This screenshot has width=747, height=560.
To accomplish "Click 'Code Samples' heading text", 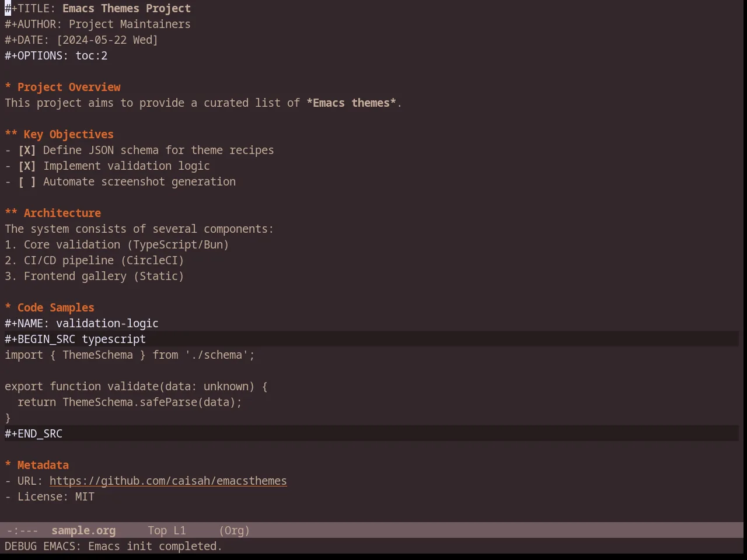I will pos(56,307).
